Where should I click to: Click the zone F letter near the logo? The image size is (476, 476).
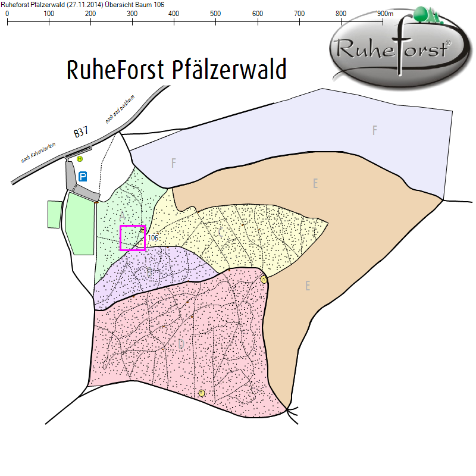click(x=375, y=130)
